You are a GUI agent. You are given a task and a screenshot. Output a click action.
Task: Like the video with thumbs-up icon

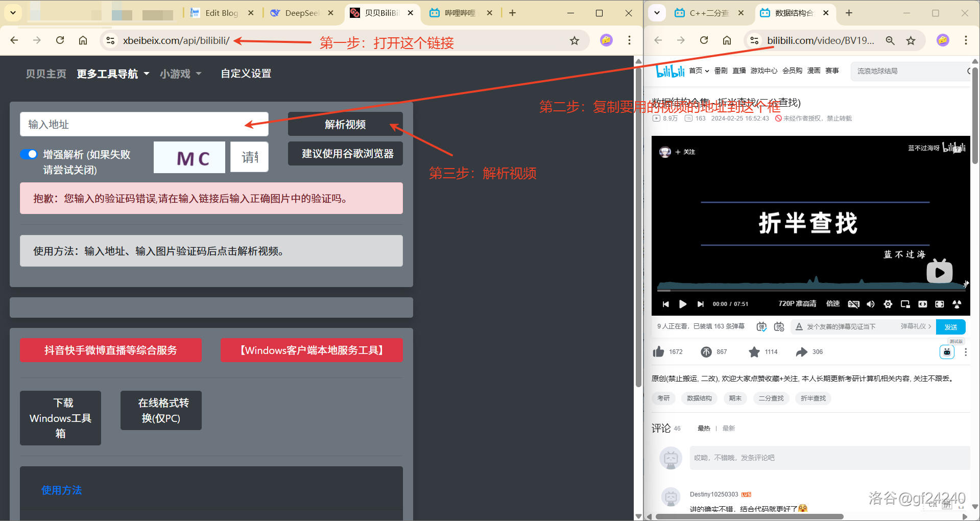pyautogui.click(x=659, y=351)
